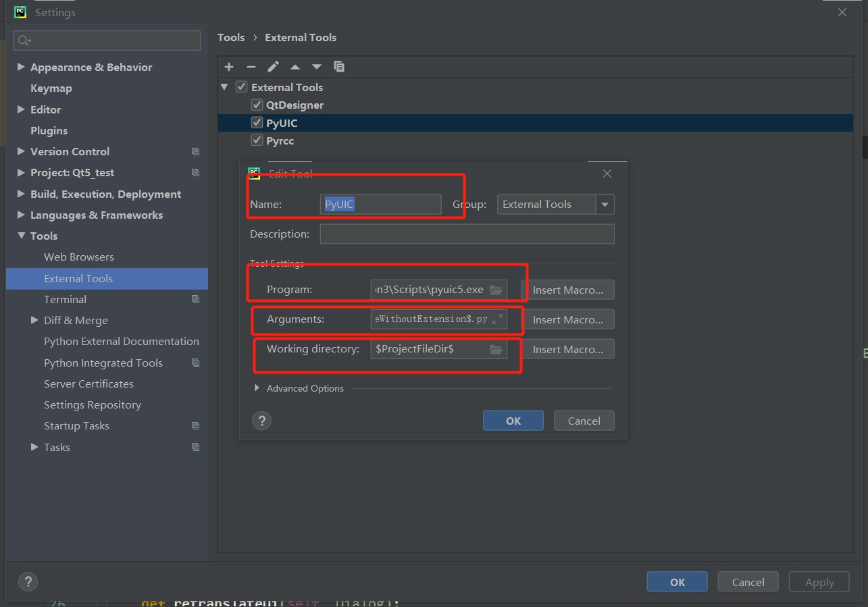Remove selected tool with minus icon
868x607 pixels.
pos(251,67)
